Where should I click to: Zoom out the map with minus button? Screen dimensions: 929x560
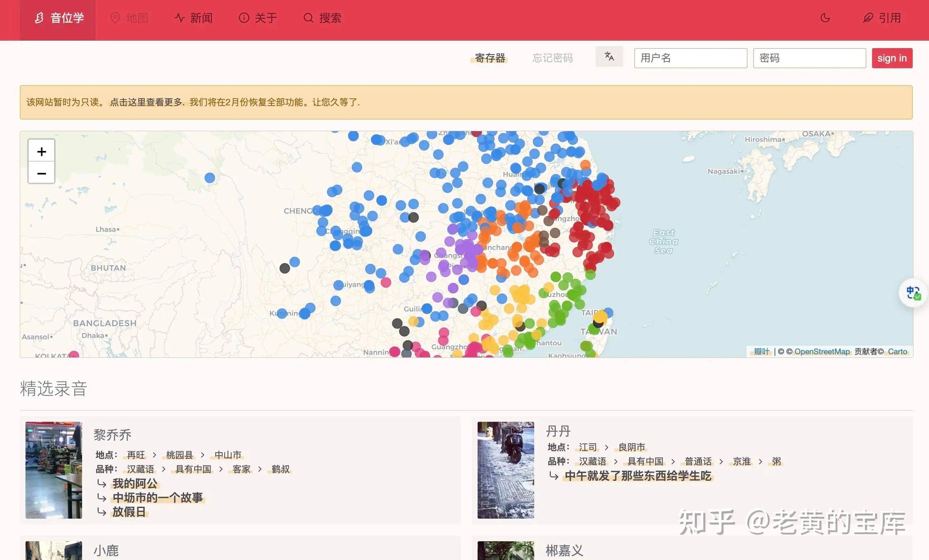tap(41, 173)
